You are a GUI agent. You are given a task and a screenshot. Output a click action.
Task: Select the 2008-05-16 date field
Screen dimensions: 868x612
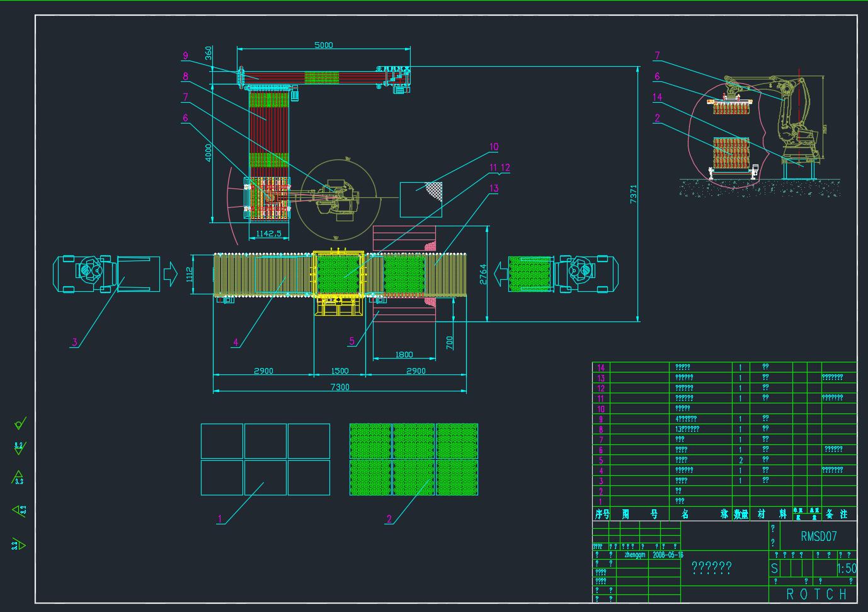[x=668, y=555]
